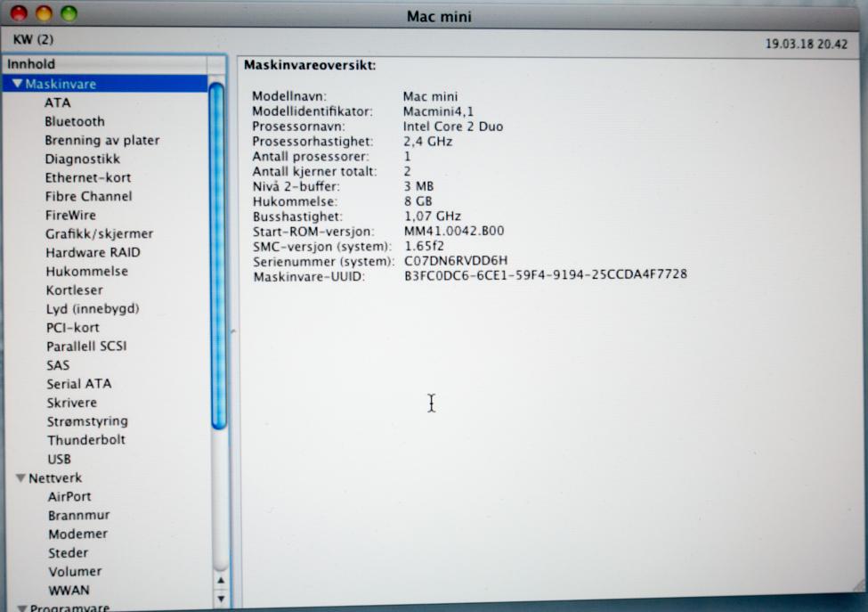Click the serial number C07DN6RVDD6H
868x612 pixels.
pyautogui.click(x=456, y=260)
